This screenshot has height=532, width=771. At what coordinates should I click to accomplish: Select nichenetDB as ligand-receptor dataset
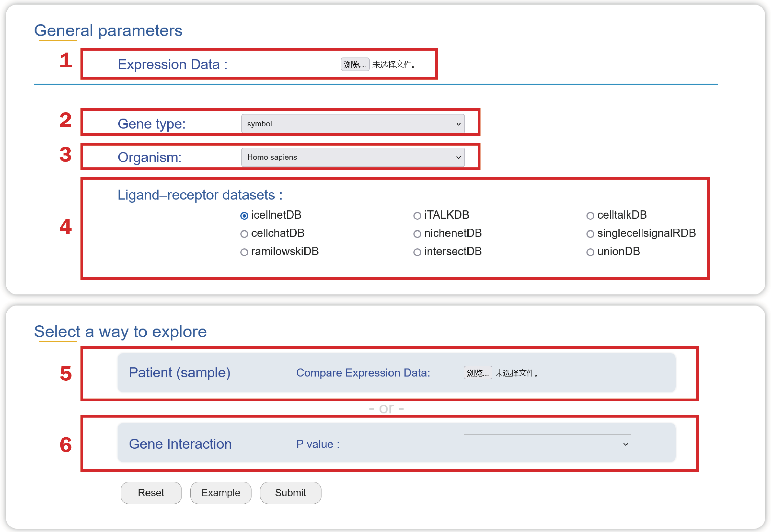pyautogui.click(x=417, y=234)
